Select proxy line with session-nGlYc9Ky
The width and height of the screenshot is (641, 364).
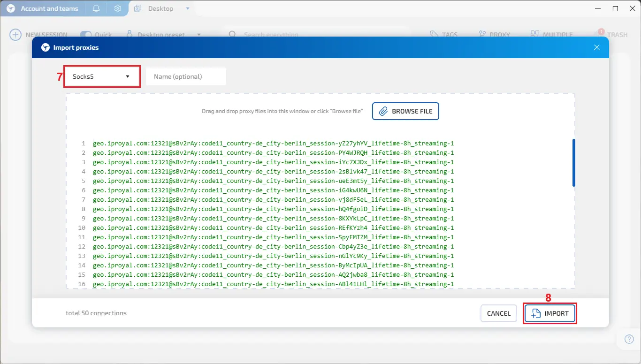click(274, 256)
